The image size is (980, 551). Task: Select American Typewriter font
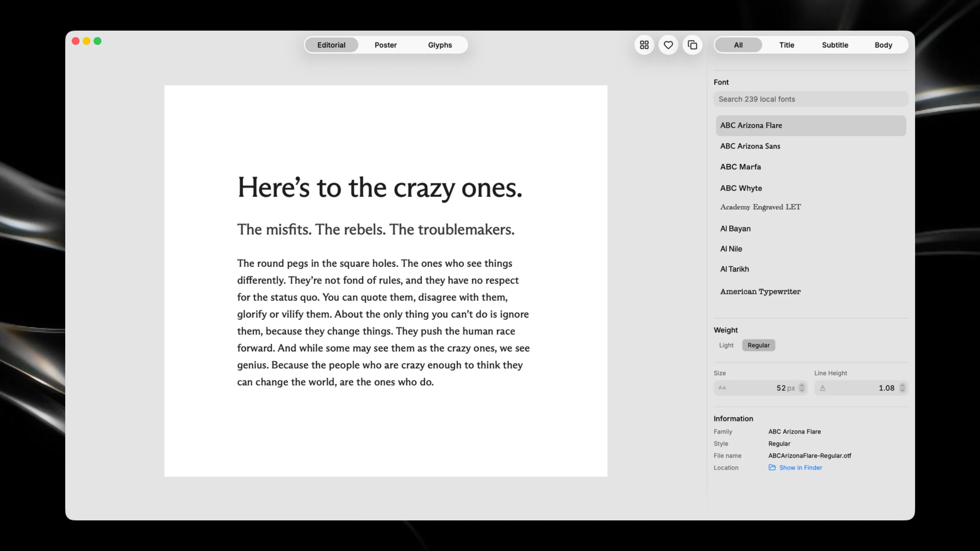pos(811,292)
